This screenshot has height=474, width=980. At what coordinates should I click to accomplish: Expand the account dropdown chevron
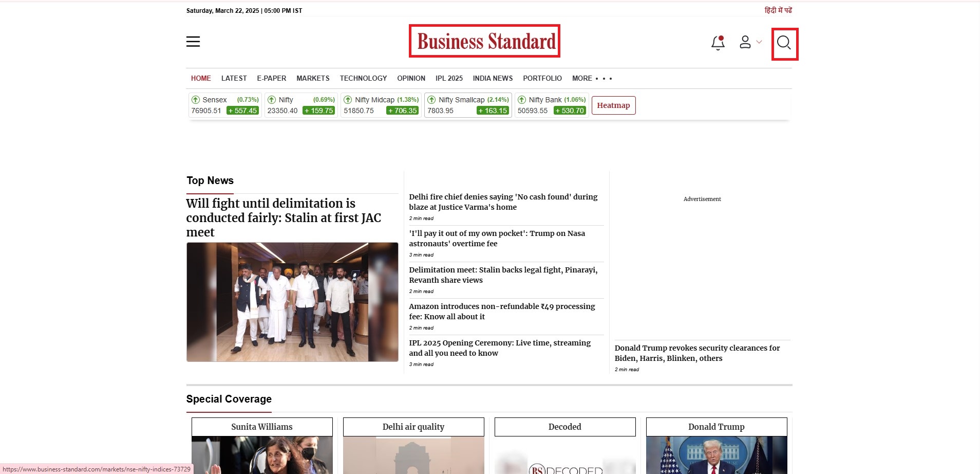[759, 42]
